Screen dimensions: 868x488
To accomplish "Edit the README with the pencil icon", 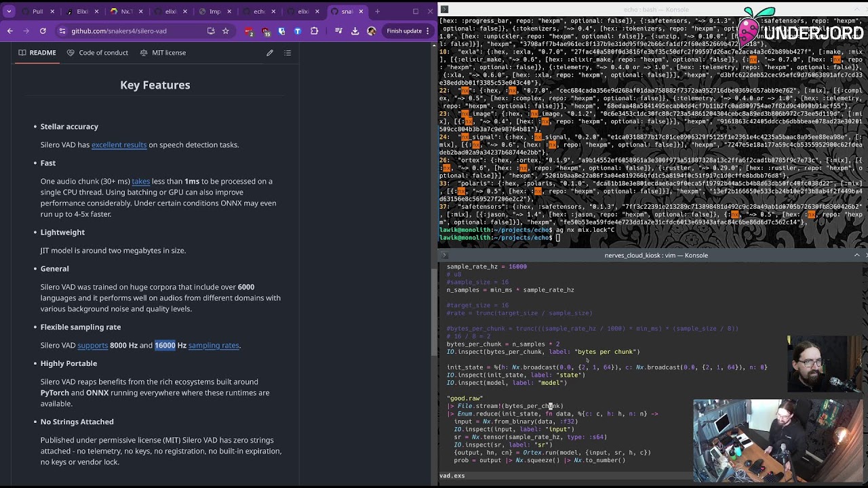I will coord(270,53).
